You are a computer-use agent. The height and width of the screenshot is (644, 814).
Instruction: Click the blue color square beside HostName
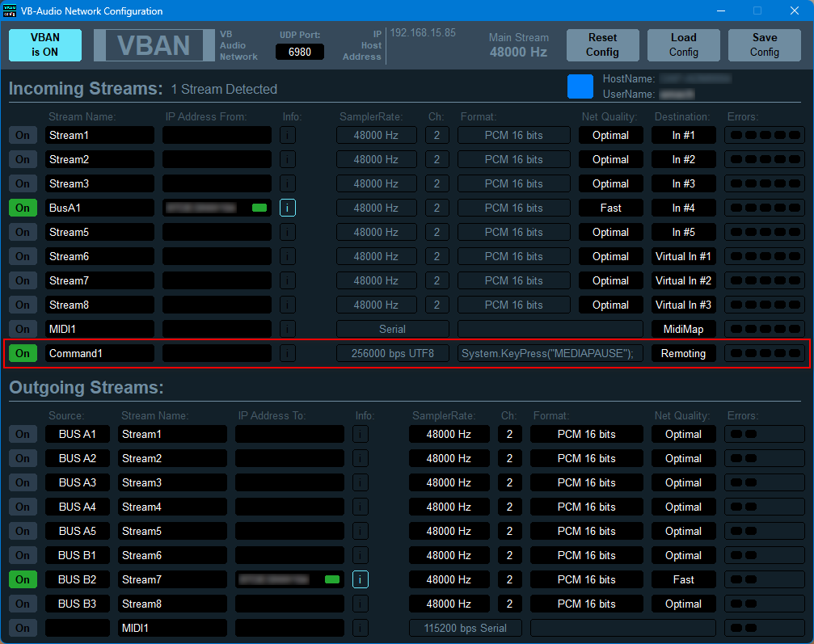pyautogui.click(x=580, y=86)
